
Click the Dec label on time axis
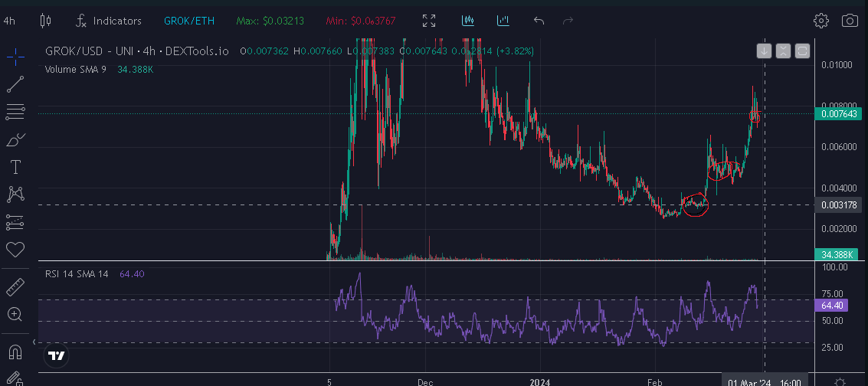tap(425, 382)
